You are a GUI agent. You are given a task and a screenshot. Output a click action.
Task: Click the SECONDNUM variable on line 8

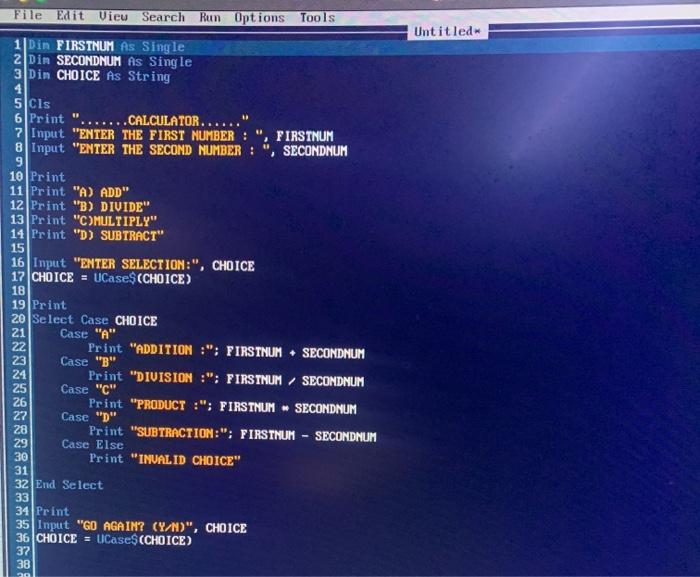pyautogui.click(x=315, y=151)
